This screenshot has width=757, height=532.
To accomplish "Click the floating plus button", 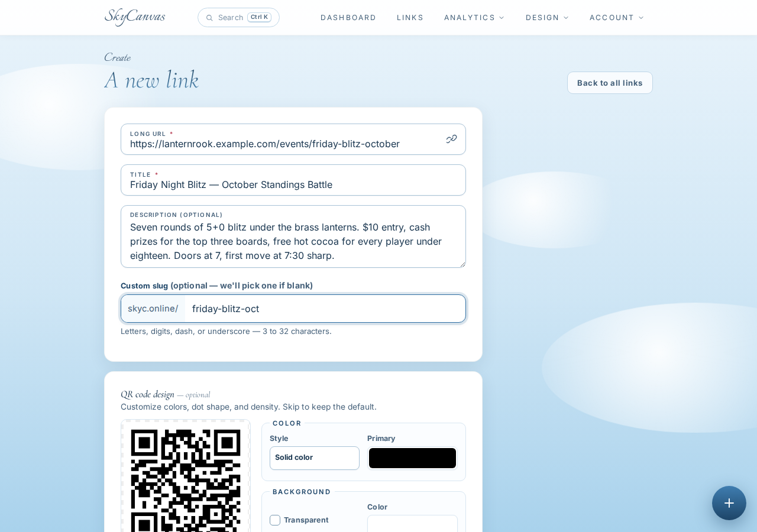I will click(729, 503).
